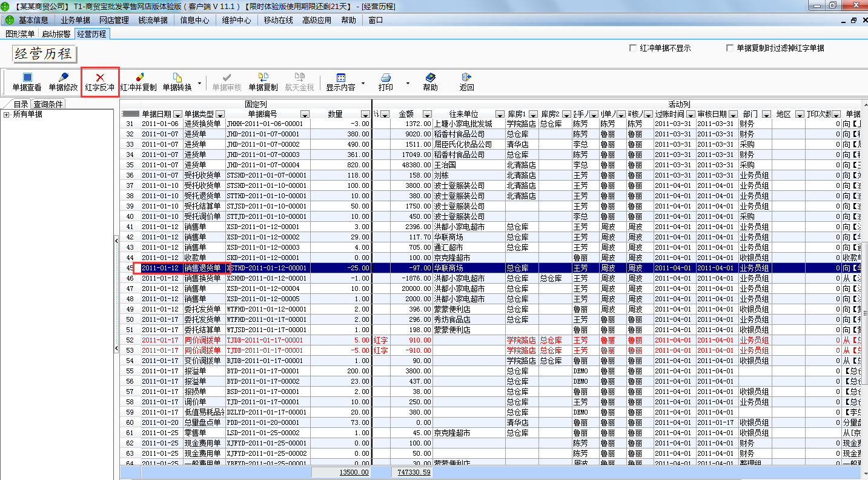Click the 红字反冲 red X icon
The image size is (868, 480).
100,78
